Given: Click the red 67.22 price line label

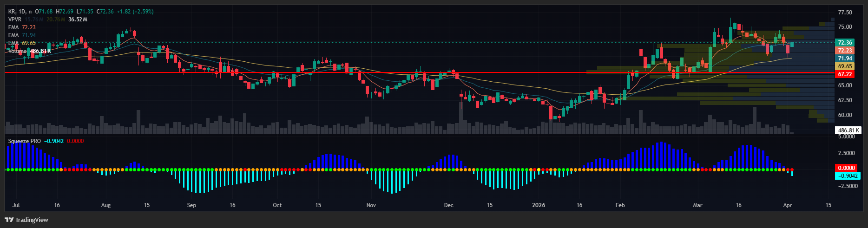Looking at the screenshot, I should pos(845,74).
